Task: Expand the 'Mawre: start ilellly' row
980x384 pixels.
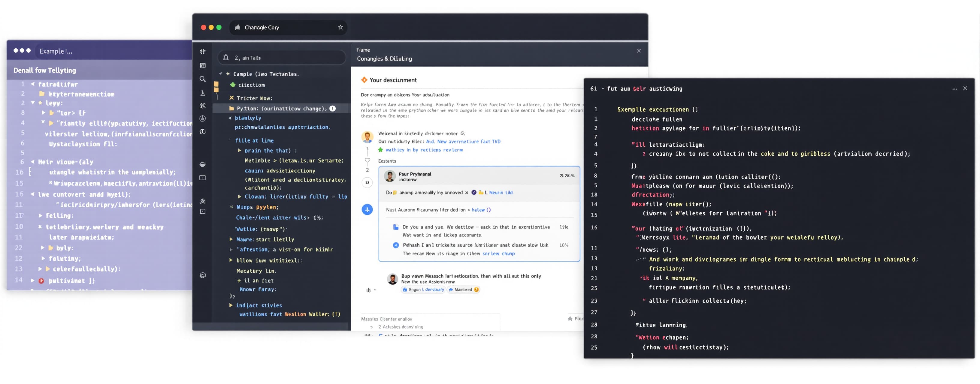Action: pos(231,239)
